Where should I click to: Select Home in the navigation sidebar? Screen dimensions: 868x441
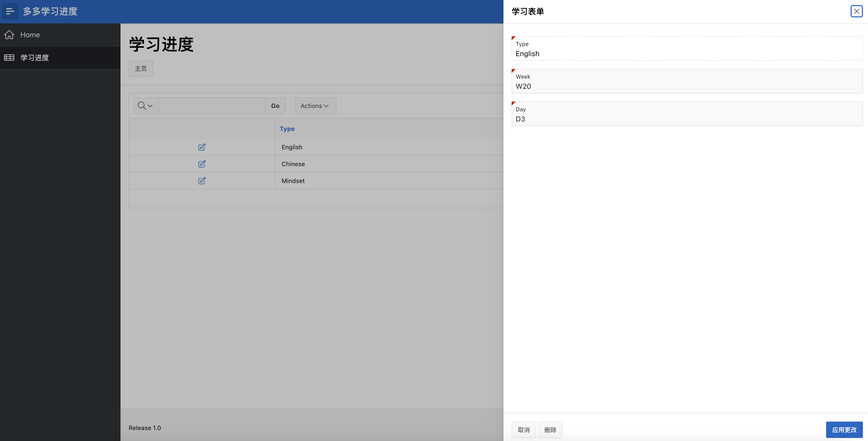pyautogui.click(x=30, y=35)
